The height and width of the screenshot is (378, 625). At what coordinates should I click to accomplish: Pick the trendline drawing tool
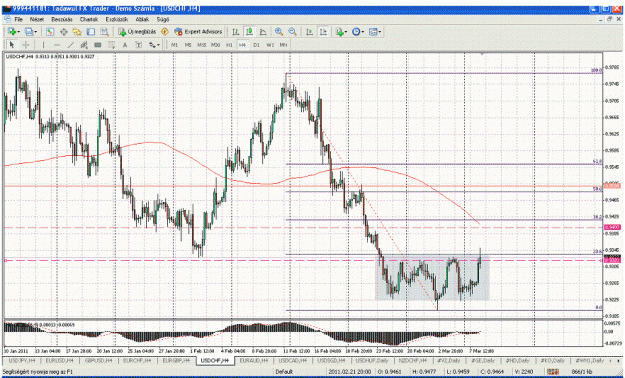pyautogui.click(x=71, y=45)
